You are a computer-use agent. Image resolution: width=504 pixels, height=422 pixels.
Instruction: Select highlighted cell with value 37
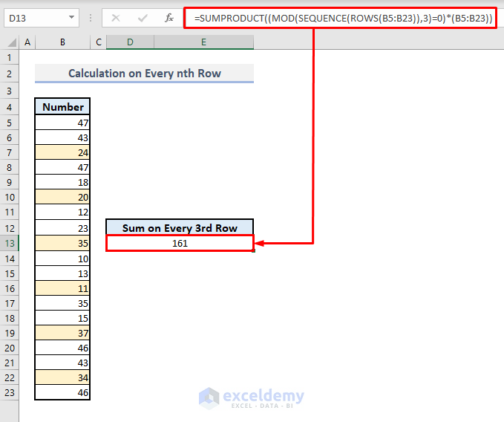pyautogui.click(x=62, y=334)
